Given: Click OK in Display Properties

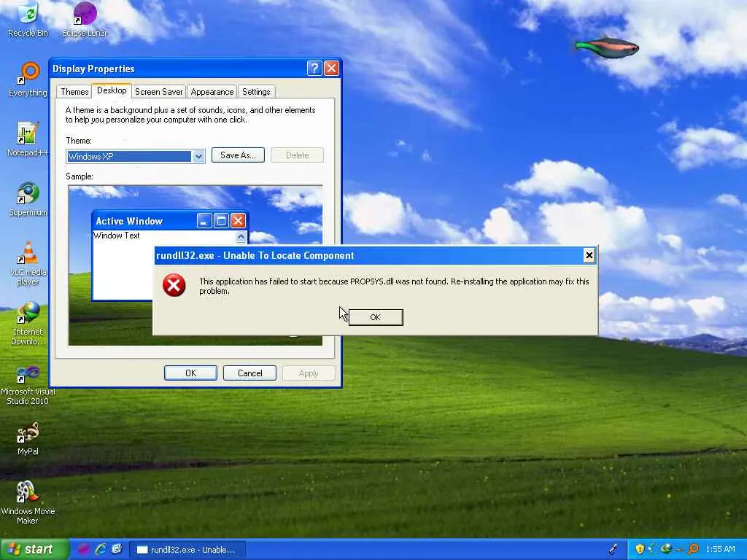Looking at the screenshot, I should (190, 373).
